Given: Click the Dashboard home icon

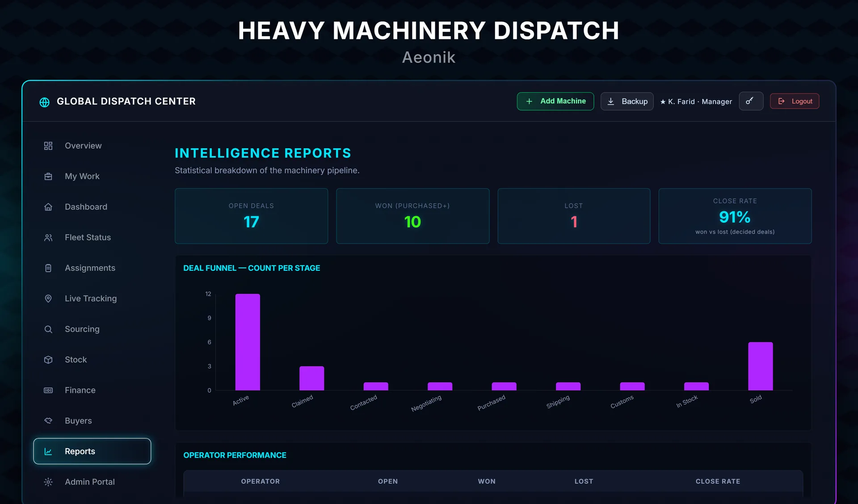Looking at the screenshot, I should coord(48,207).
